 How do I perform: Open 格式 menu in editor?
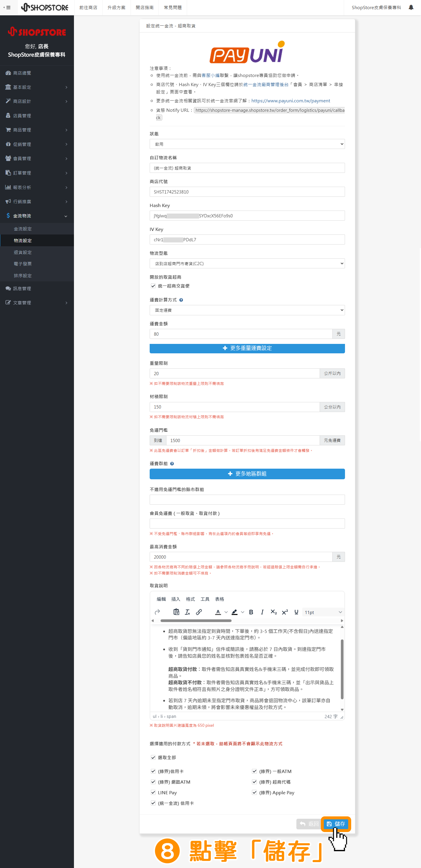pos(191,599)
